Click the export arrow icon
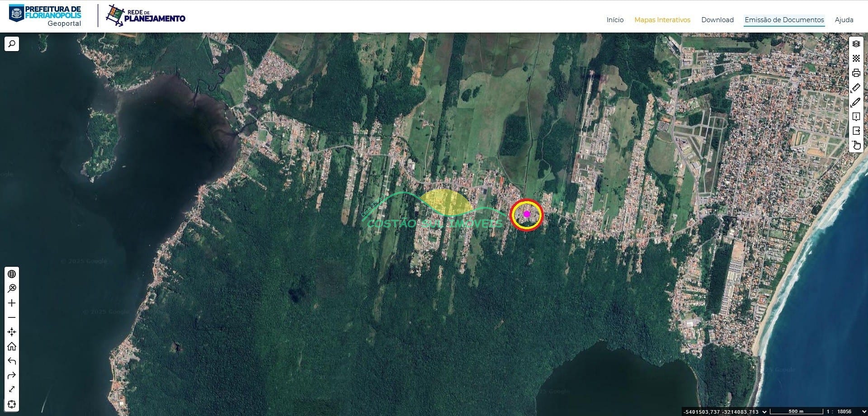Image resolution: width=868 pixels, height=416 pixels. pyautogui.click(x=856, y=131)
